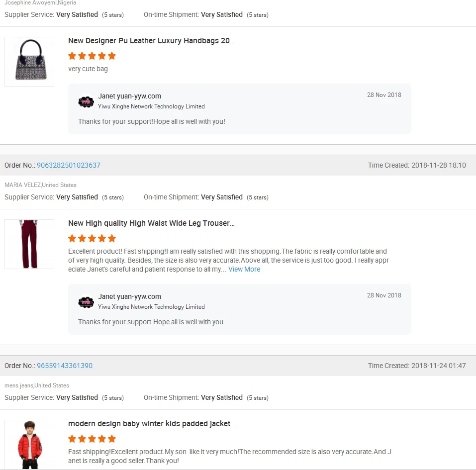Open the red kids jacket thumbnail
Image resolution: width=476 pixels, height=470 pixels.
29,444
